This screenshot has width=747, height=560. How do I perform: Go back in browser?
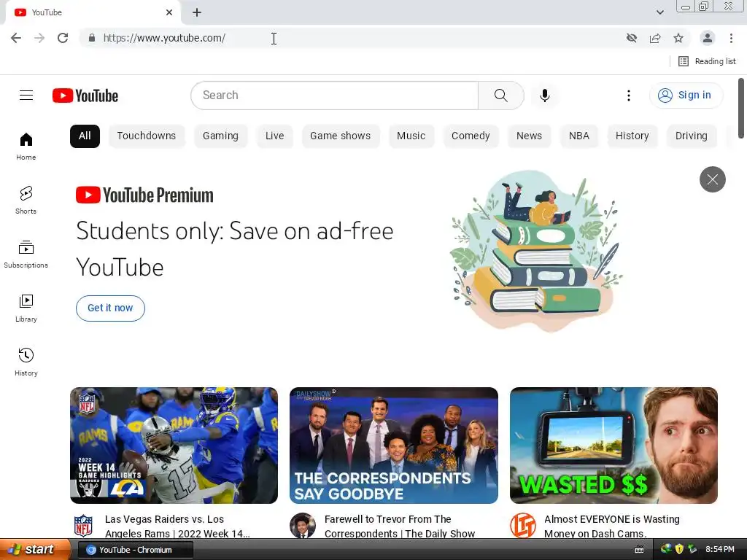coord(16,38)
